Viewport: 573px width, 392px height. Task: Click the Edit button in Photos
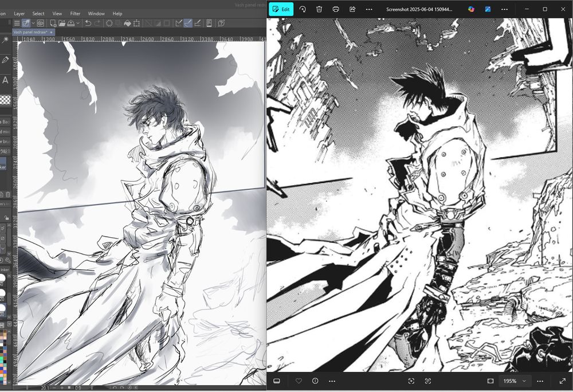click(281, 9)
